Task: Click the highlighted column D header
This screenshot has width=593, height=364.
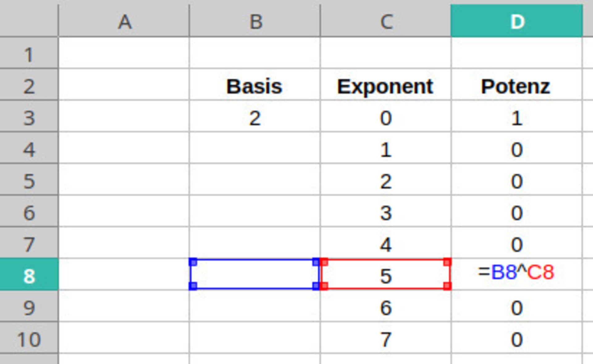Action: (516, 22)
